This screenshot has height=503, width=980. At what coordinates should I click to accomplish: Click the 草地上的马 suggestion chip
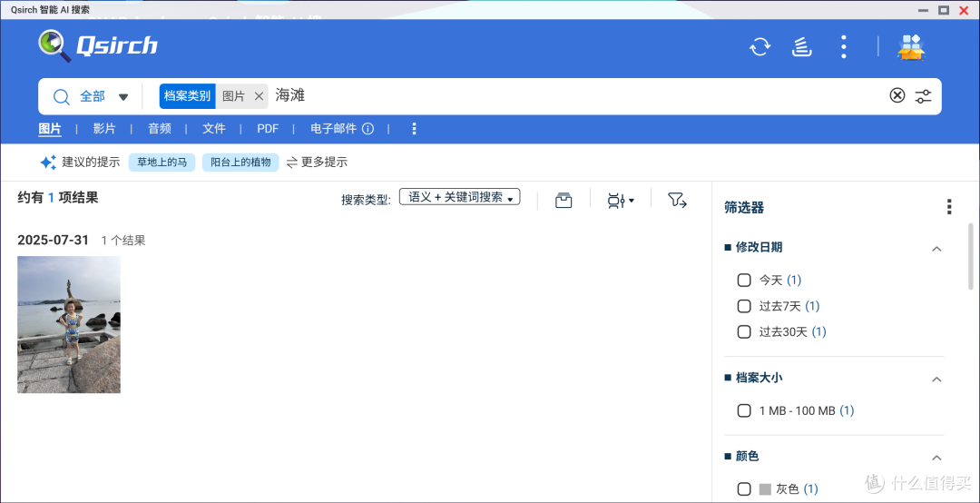coord(162,162)
